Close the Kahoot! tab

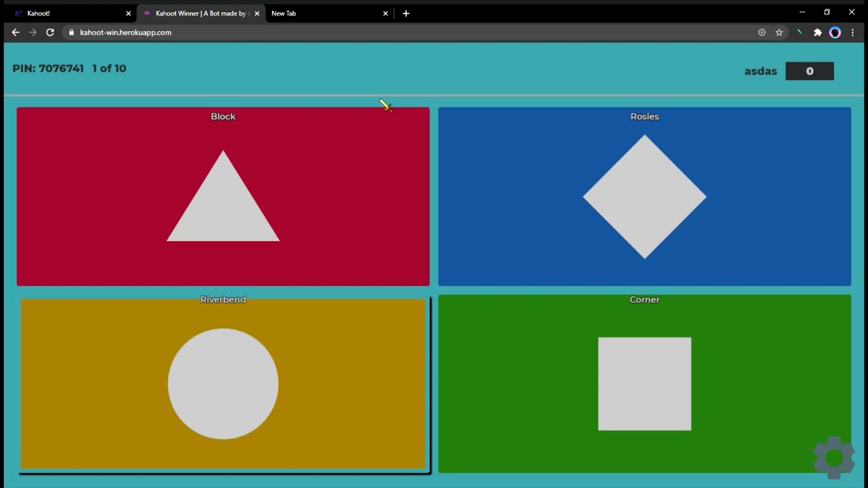coord(128,13)
